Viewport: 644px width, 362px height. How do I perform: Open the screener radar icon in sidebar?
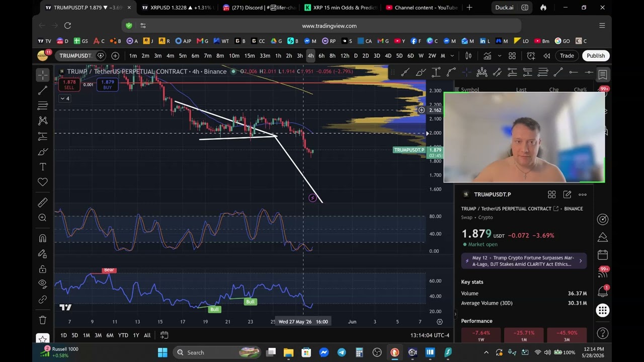click(x=602, y=220)
